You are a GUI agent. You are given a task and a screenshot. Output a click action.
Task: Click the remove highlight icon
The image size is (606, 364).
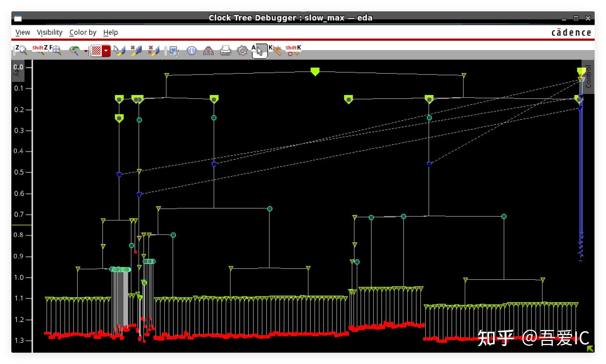pyautogui.click(x=137, y=51)
